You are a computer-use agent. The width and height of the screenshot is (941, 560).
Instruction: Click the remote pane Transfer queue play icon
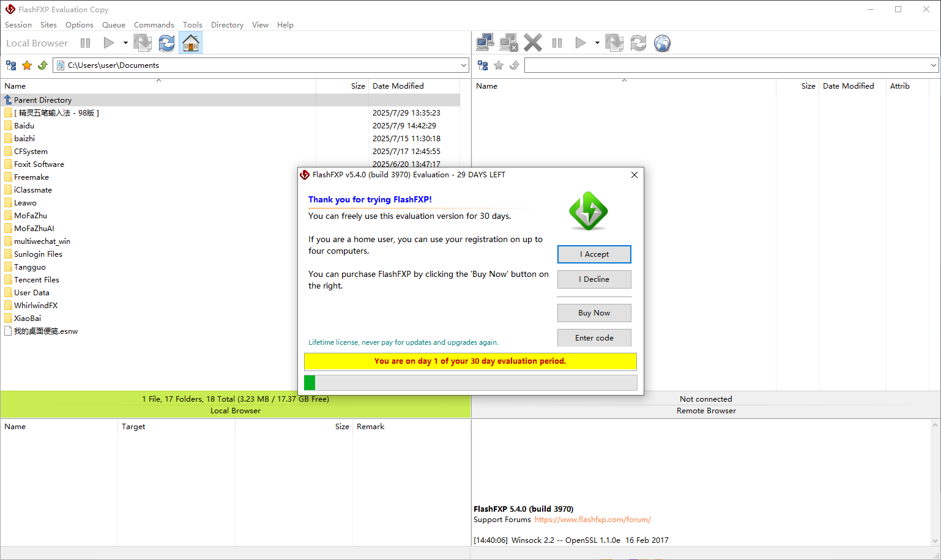(x=581, y=43)
